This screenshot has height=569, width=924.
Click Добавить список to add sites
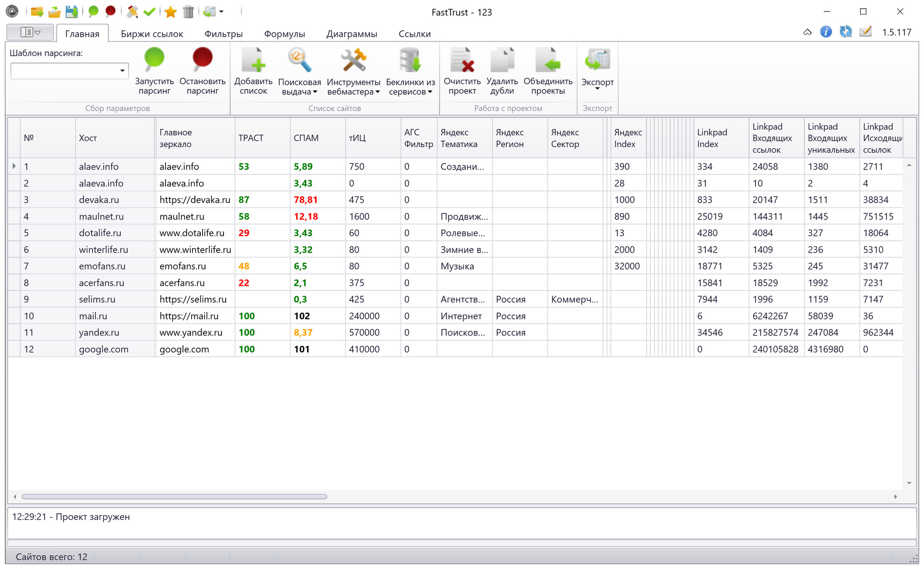click(253, 71)
